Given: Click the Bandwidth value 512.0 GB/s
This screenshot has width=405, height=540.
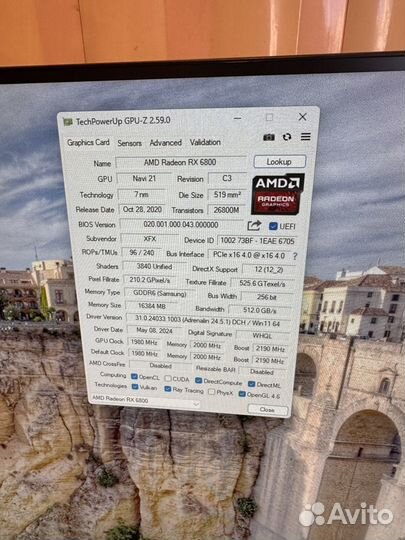Looking at the screenshot, I should pyautogui.click(x=260, y=310).
